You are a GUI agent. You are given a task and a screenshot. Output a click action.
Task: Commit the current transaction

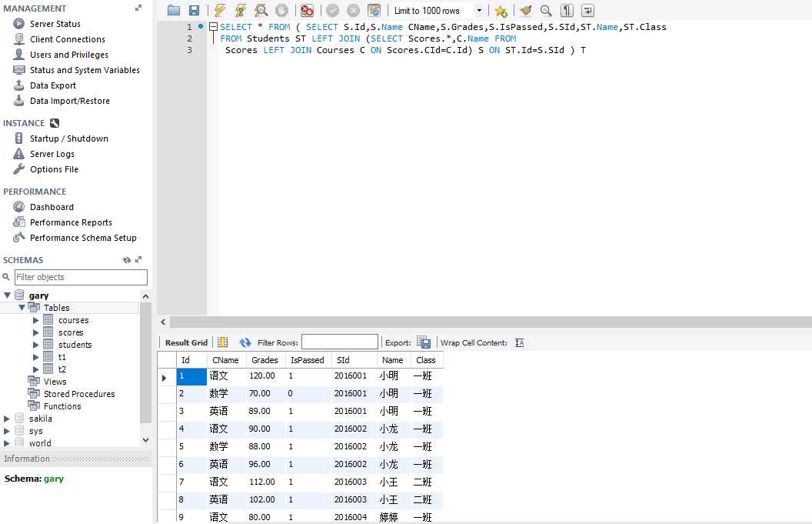[332, 10]
